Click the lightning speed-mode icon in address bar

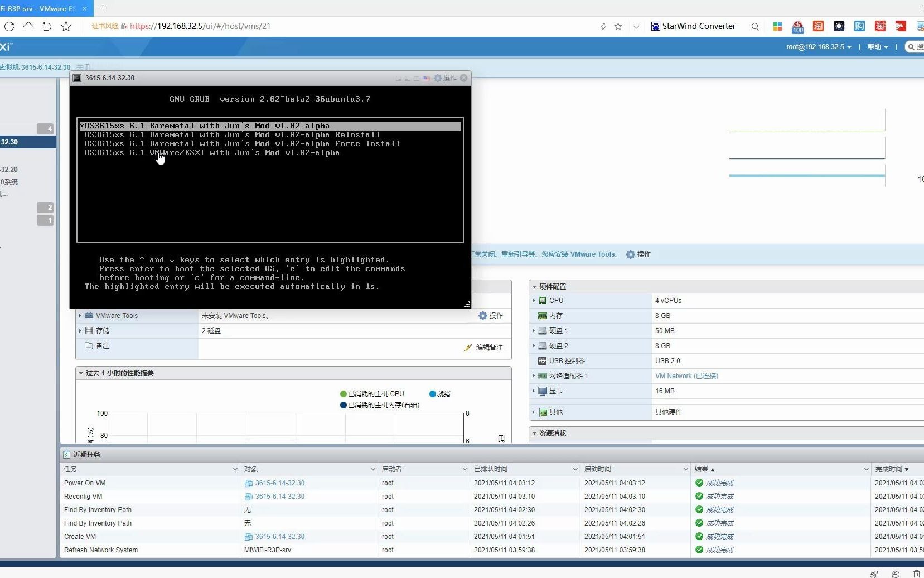pyautogui.click(x=603, y=26)
